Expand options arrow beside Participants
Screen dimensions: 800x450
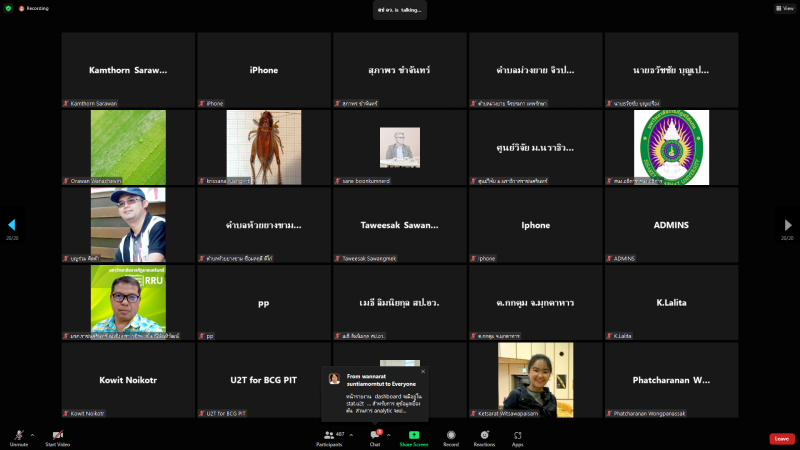(x=353, y=435)
